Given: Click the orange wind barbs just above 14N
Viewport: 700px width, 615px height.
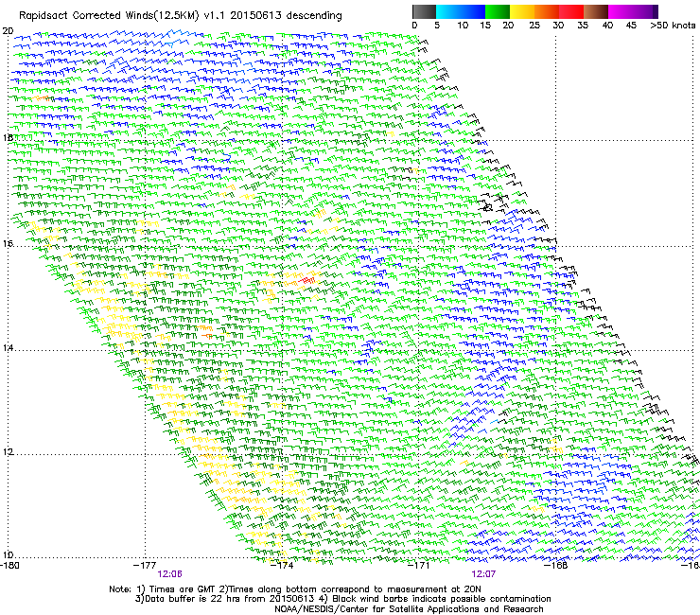Looking at the screenshot, I should click(206, 335).
